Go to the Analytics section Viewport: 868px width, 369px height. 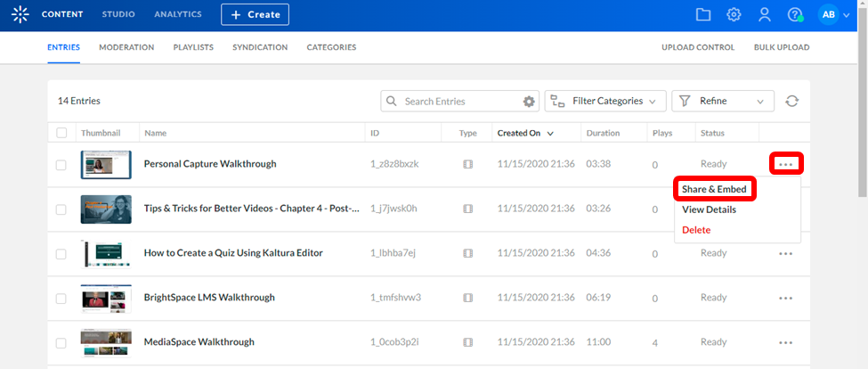tap(178, 14)
